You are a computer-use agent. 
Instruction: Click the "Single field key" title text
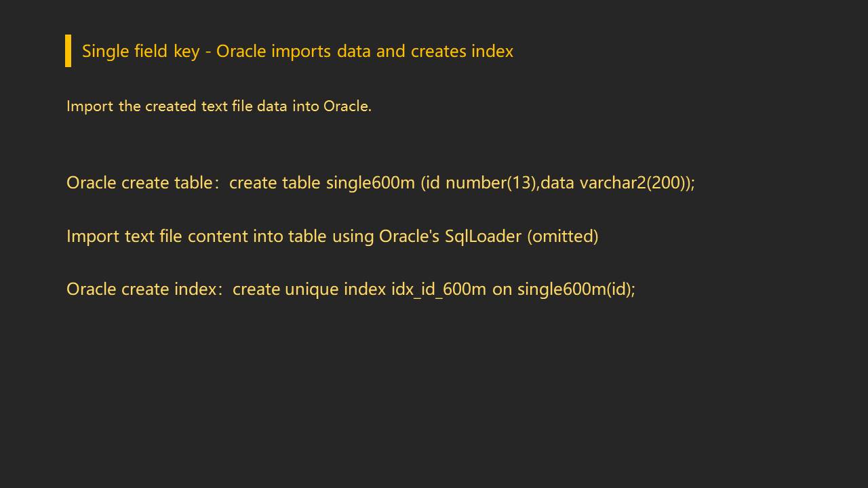point(140,52)
